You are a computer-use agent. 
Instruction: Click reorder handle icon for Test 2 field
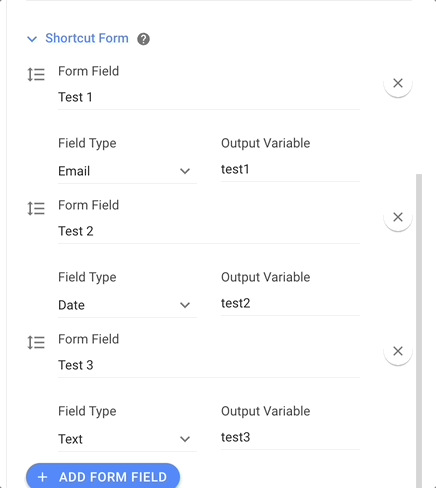36,208
